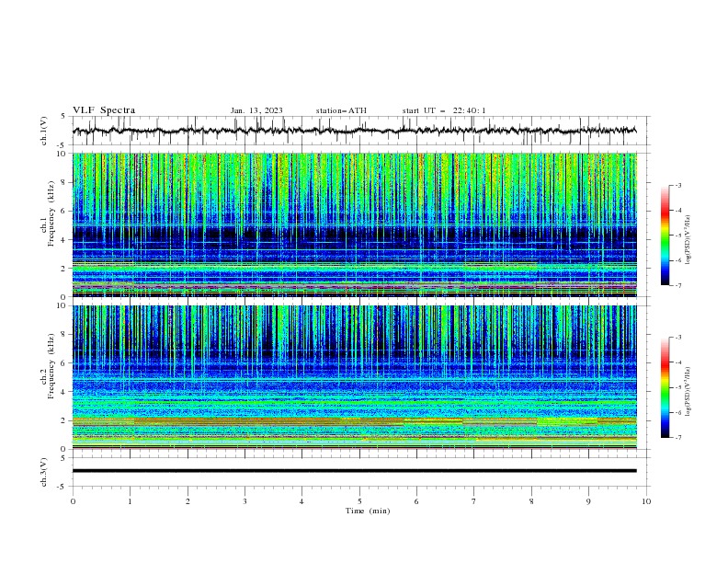Image resolution: width=728 pixels, height=563 pixels.
Task: Select the "start UT = 22:40: 1" text
Action: coord(444,110)
